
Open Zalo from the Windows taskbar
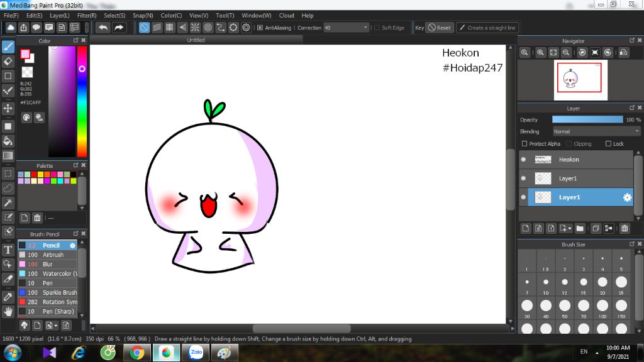click(x=196, y=353)
